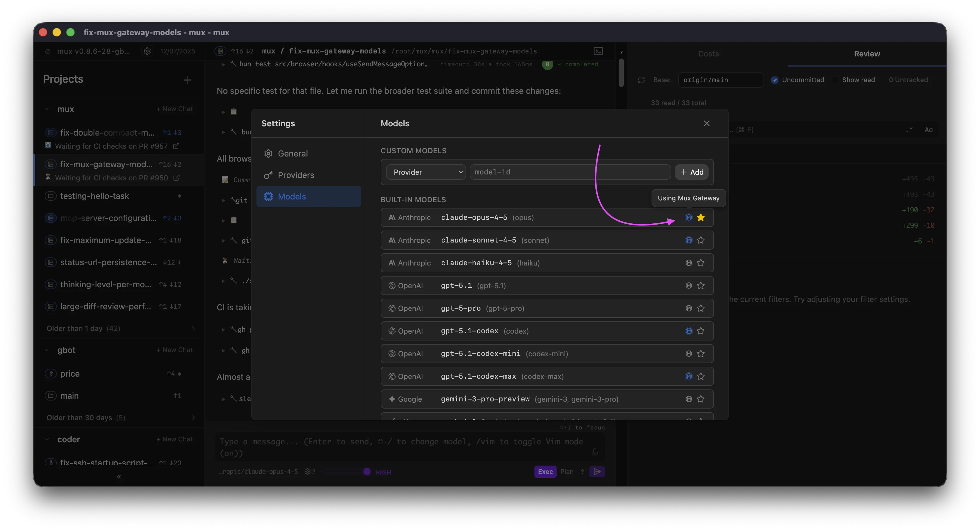980x531 pixels.
Task: Toggle Mux Gateway for claude-sonnet-4-5
Action: [689, 240]
